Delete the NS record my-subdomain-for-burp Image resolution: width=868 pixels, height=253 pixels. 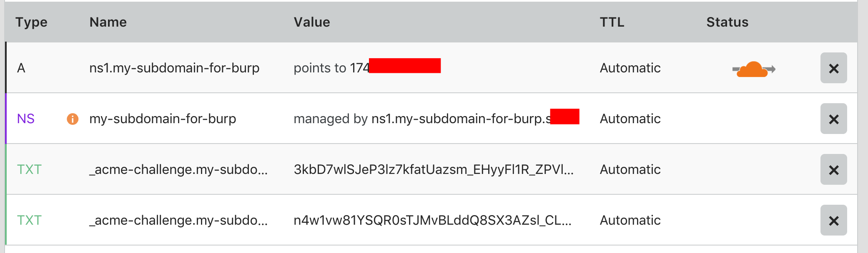click(833, 119)
